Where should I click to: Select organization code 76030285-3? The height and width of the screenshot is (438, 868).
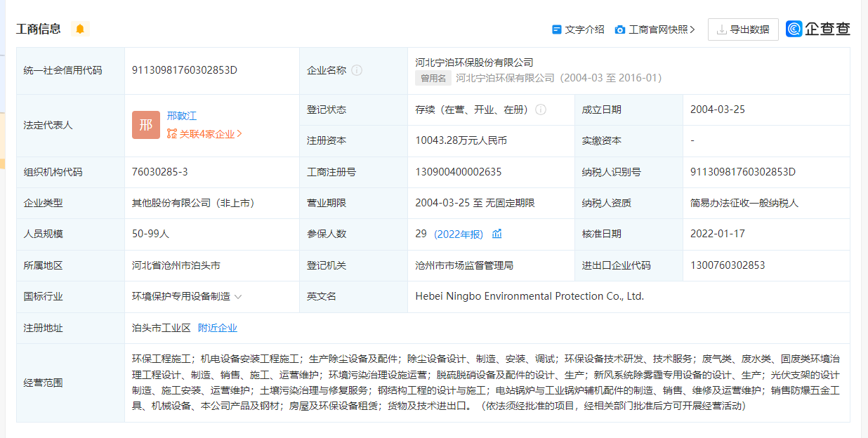(160, 172)
